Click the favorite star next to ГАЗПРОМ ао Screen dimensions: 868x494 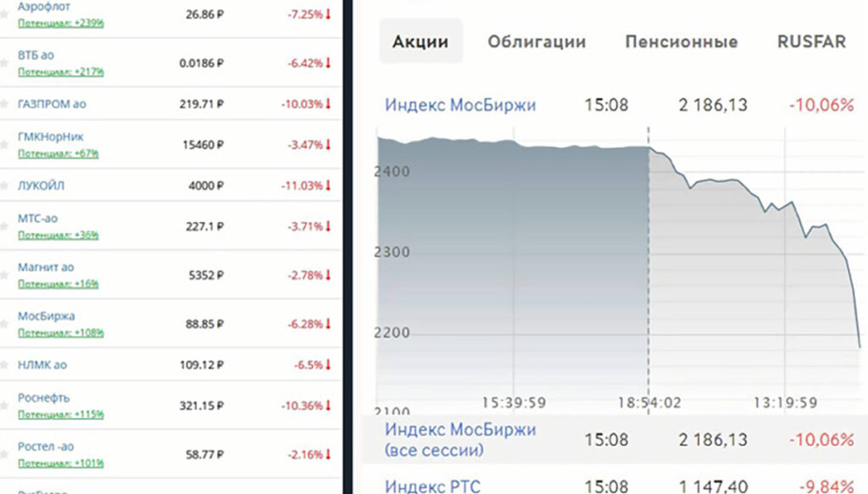pos(4,104)
